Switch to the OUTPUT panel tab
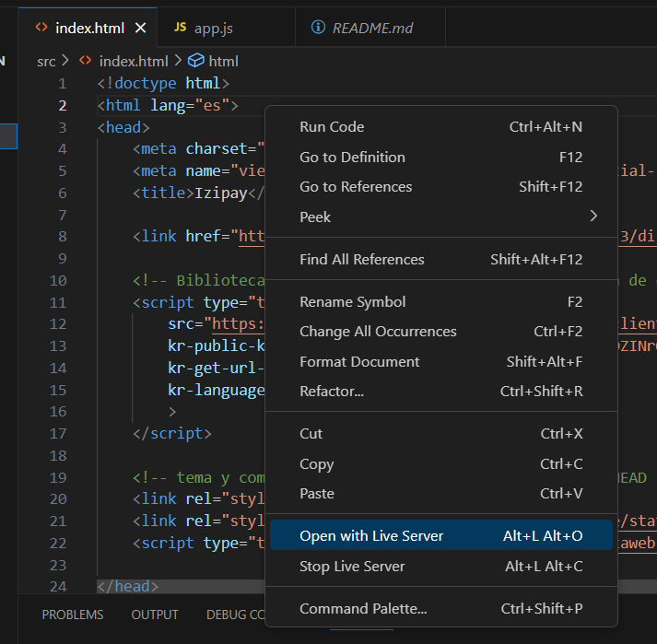 (155, 615)
